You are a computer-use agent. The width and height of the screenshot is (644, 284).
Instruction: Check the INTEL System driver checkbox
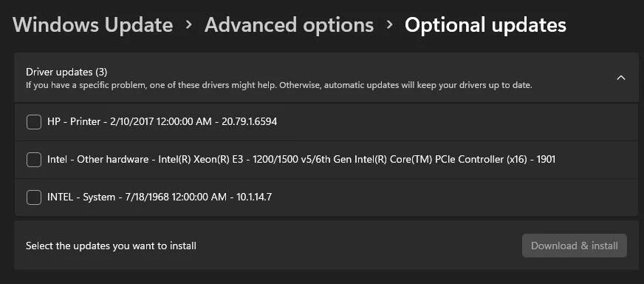tap(34, 197)
